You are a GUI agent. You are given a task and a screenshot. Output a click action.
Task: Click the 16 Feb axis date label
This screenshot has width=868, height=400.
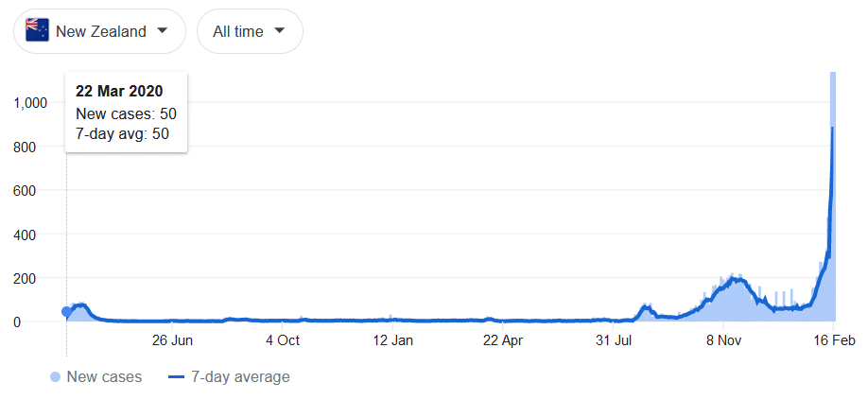click(x=833, y=340)
